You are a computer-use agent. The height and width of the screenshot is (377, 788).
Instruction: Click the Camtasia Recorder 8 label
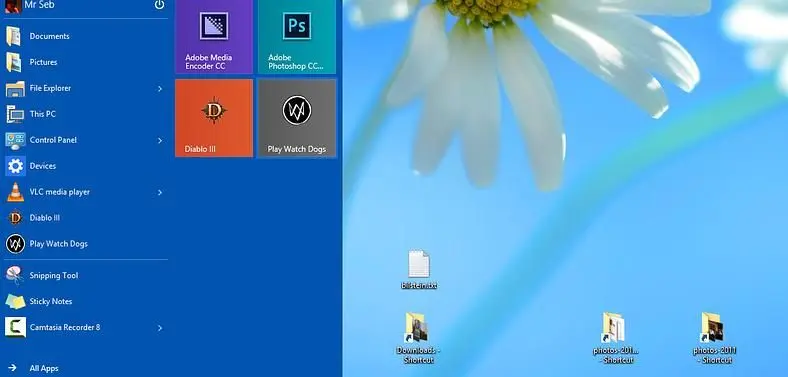click(65, 327)
